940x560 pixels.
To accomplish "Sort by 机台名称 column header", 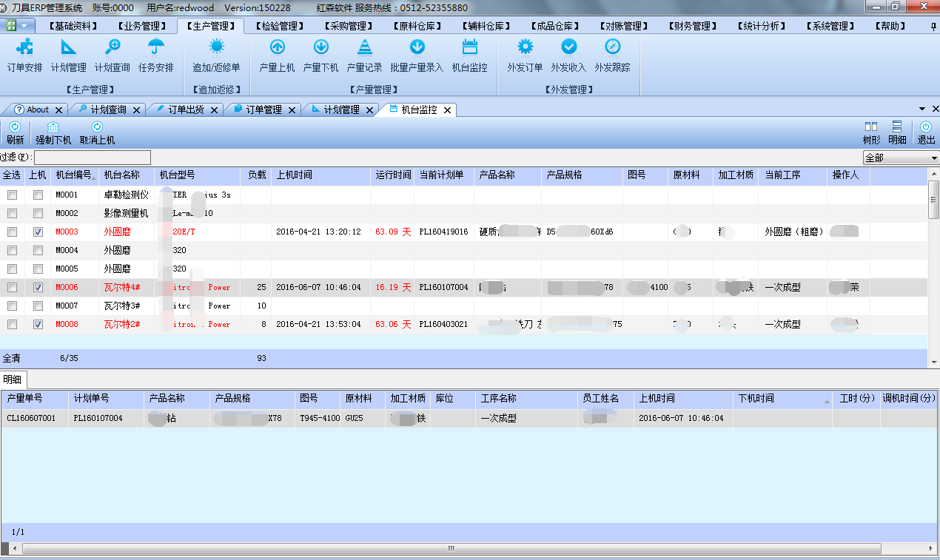I will (x=122, y=175).
